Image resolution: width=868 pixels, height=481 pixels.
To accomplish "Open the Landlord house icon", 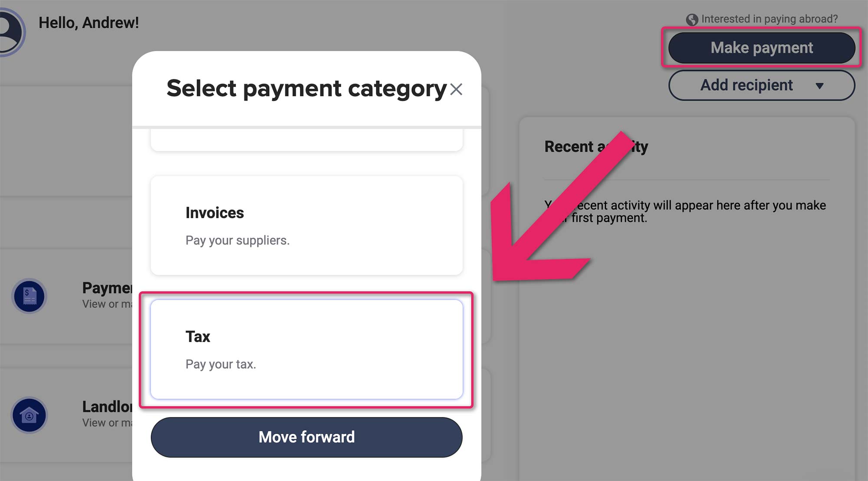I will [29, 415].
